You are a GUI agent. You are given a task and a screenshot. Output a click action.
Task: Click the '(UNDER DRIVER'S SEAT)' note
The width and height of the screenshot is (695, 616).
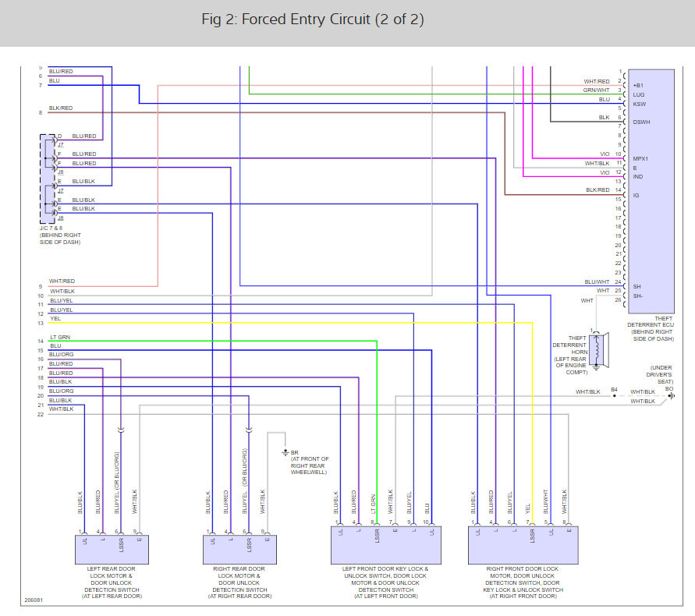[660, 374]
